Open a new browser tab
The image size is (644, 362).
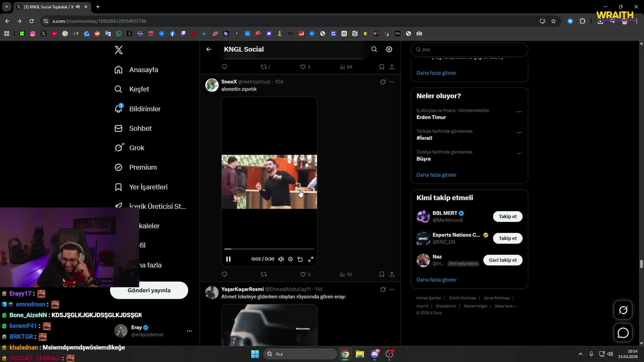coord(98,7)
